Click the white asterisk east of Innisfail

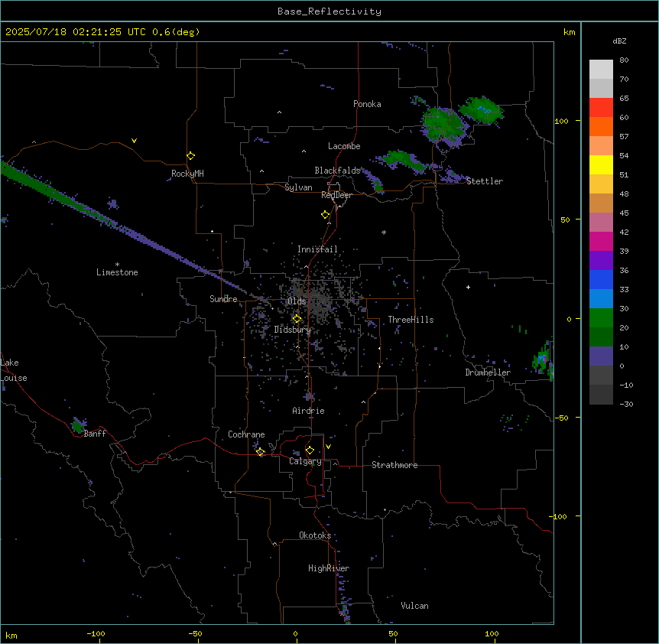pos(384,232)
